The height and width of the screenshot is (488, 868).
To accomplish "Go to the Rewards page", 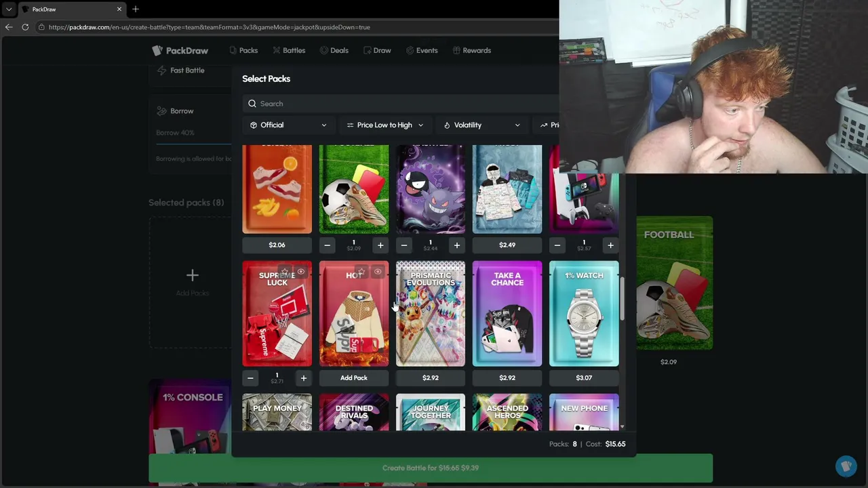I will point(472,50).
